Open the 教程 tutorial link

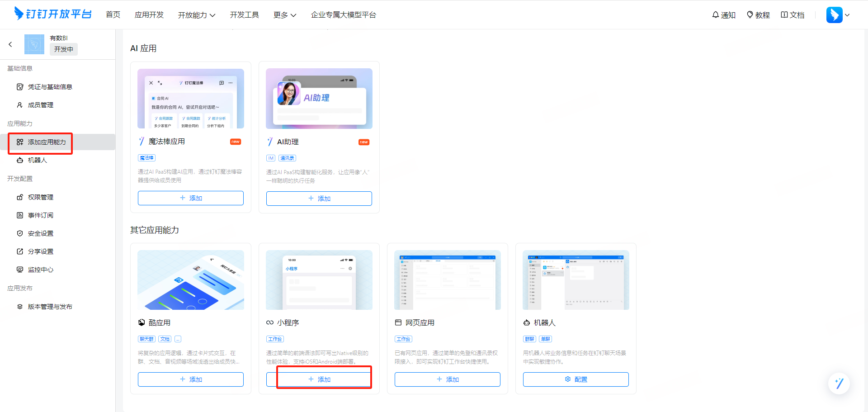pos(758,15)
